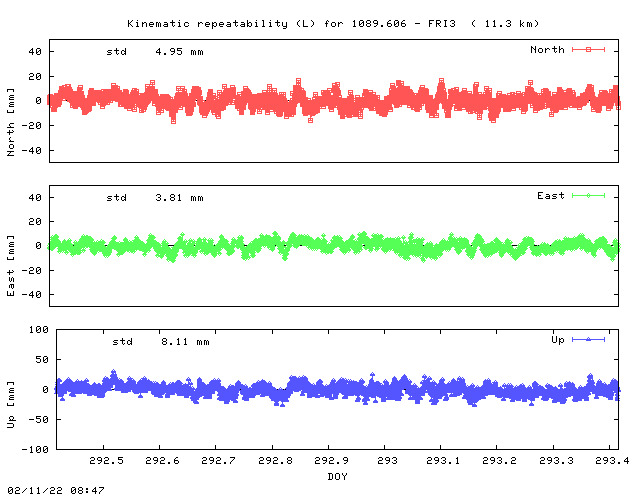Click the 'Up [mm]' y-axis label
The width and height of the screenshot is (640, 496).
11,405
